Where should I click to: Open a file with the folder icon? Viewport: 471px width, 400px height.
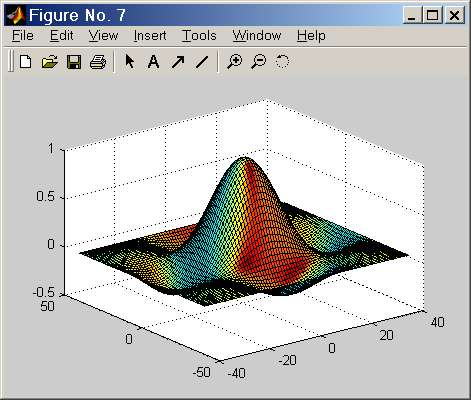point(50,62)
